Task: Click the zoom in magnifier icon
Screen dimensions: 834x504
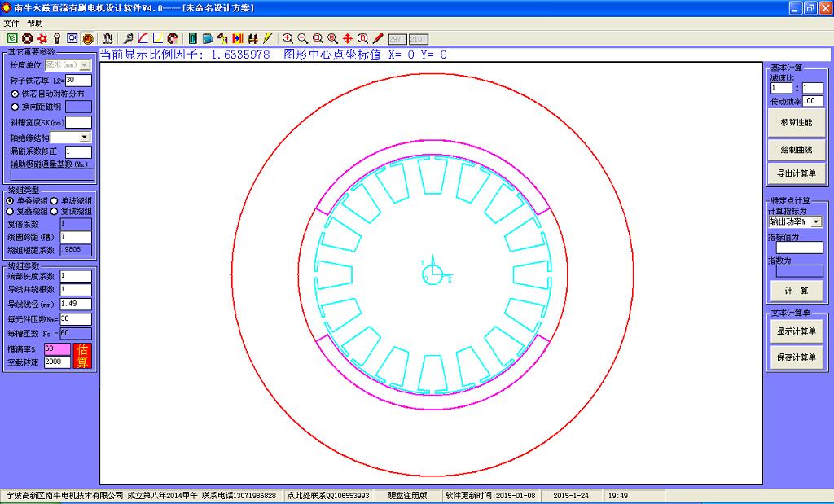Action: pos(288,38)
